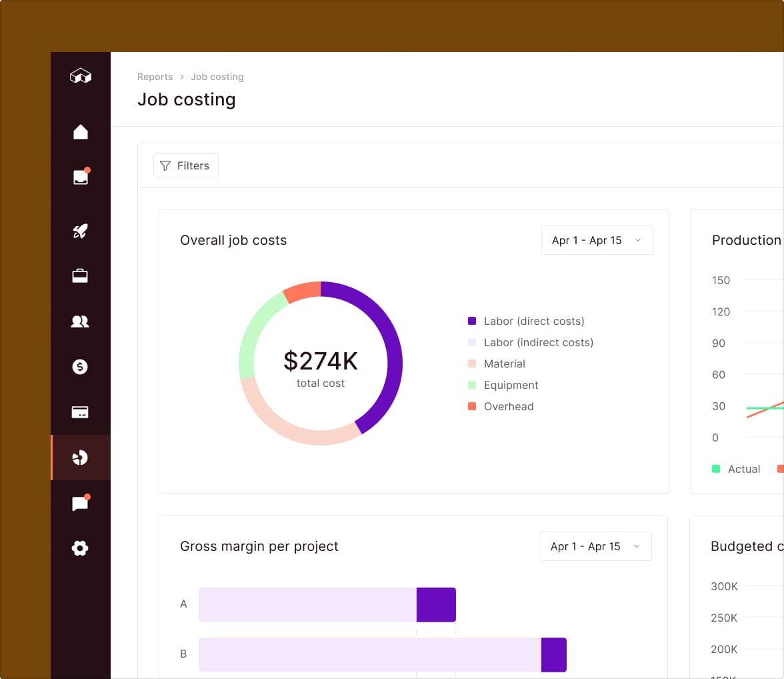Open the Filters panel
Screen dimensions: 784x679
tap(185, 165)
